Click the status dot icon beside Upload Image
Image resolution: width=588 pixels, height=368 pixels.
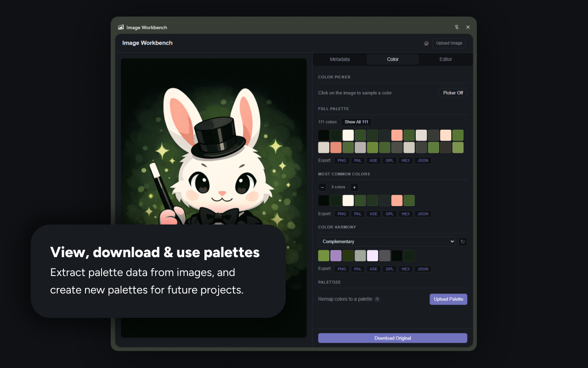click(x=426, y=43)
